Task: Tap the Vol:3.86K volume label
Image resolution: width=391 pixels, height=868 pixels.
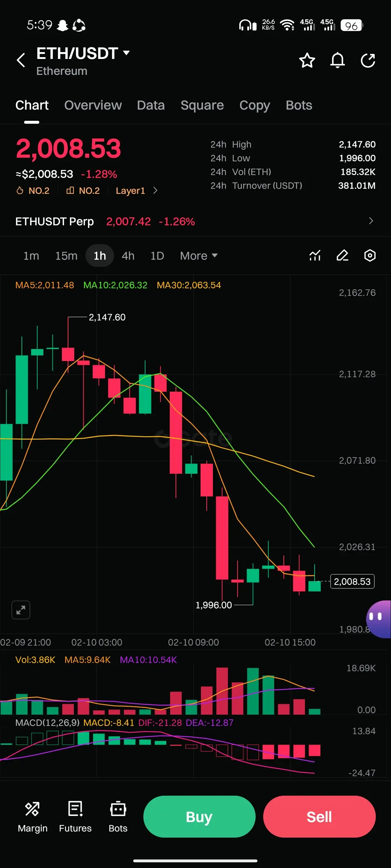Action: click(35, 660)
